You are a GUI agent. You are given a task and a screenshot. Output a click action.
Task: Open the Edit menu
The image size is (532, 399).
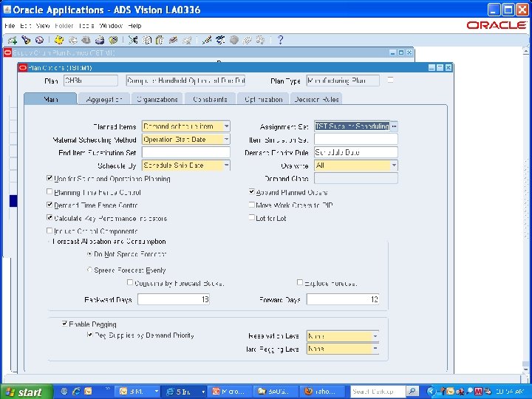[x=25, y=26]
